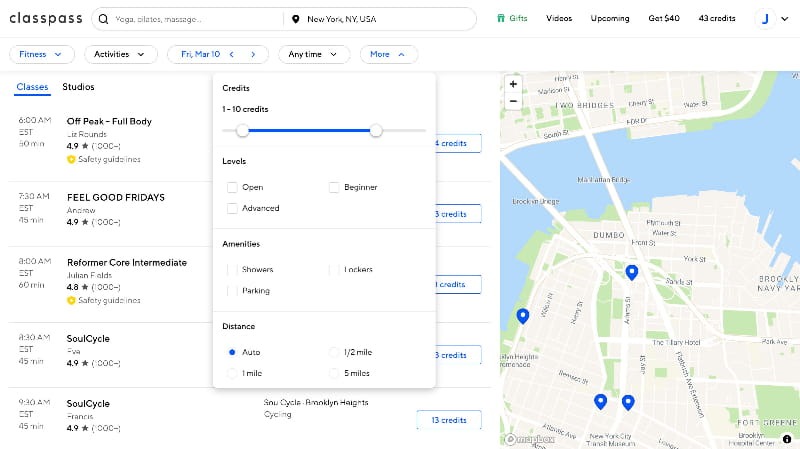The height and width of the screenshot is (449, 800).
Task: Click the search magnifier icon
Action: [x=103, y=19]
